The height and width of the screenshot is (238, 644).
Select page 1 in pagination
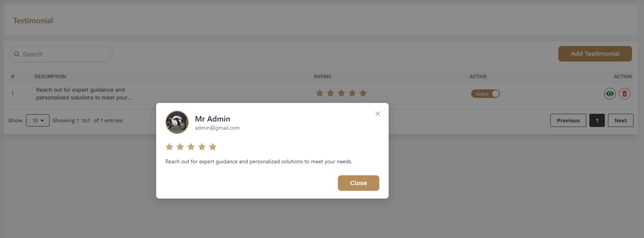[x=597, y=120]
